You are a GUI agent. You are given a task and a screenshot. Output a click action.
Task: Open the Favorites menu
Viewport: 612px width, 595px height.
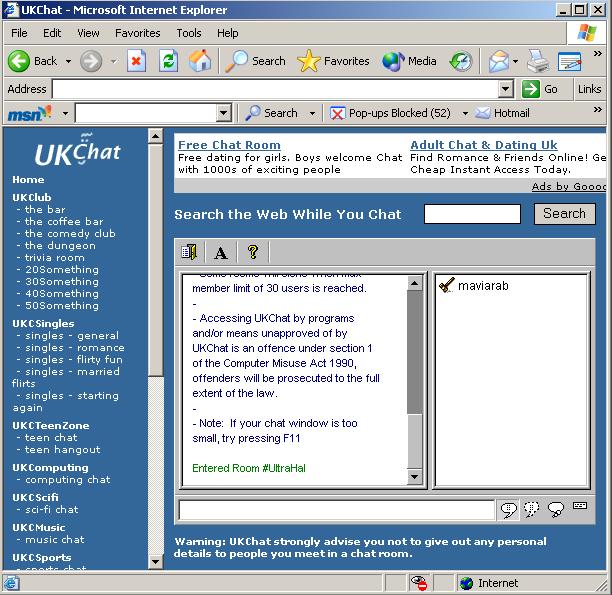(138, 33)
